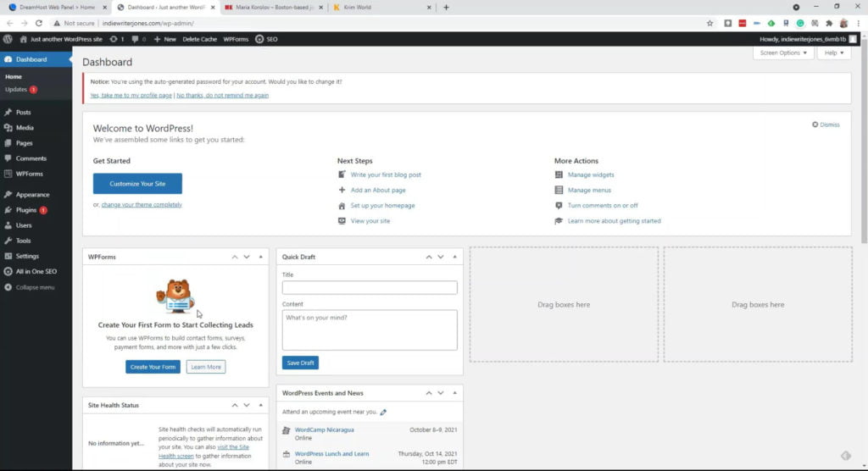Image resolution: width=868 pixels, height=471 pixels.
Task: Click the graduation cap getting started icon
Action: coord(559,221)
